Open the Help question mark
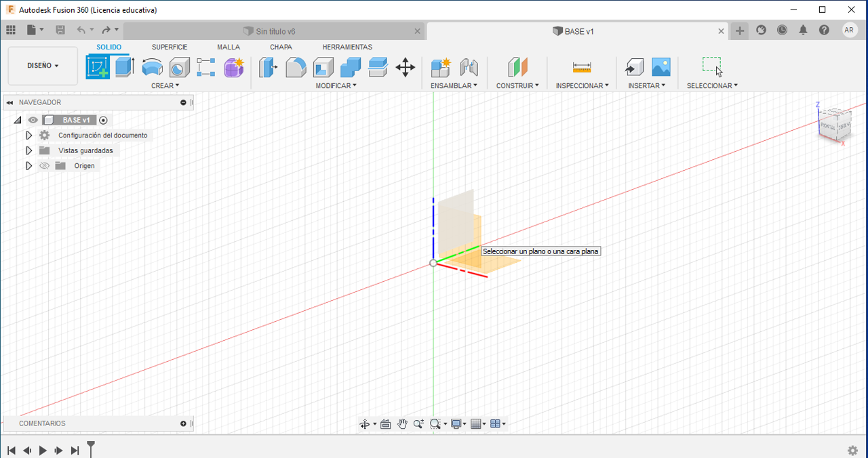The image size is (868, 458). point(824,30)
